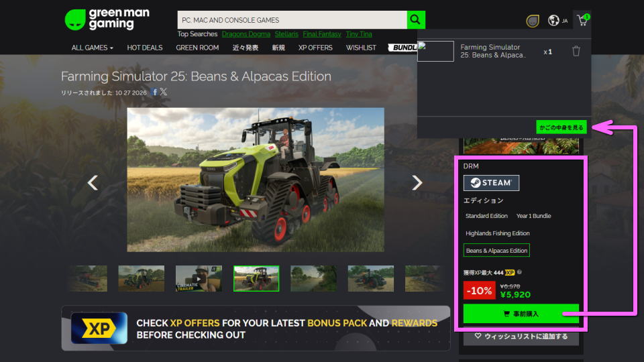
Task: Open the BUNDLE menu item
Action: 403,48
